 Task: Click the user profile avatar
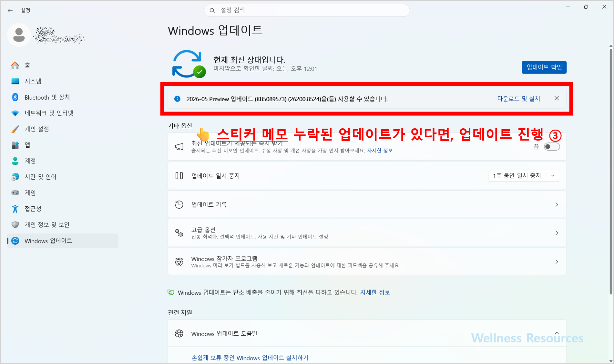click(x=19, y=35)
